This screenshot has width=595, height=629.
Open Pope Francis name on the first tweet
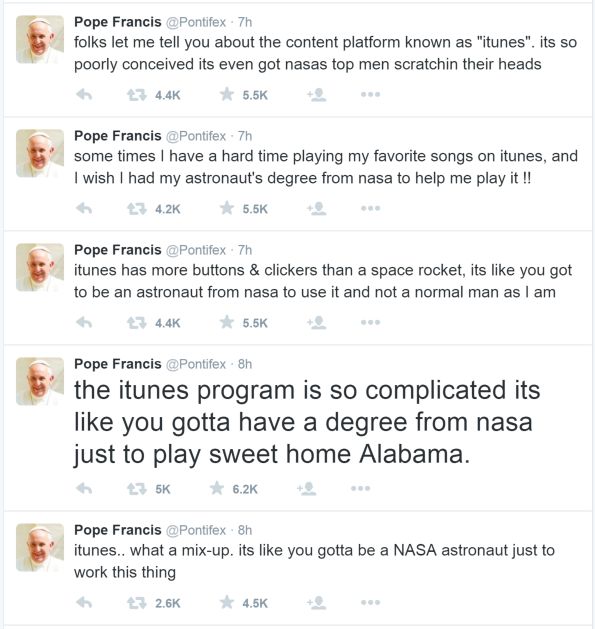click(x=118, y=22)
